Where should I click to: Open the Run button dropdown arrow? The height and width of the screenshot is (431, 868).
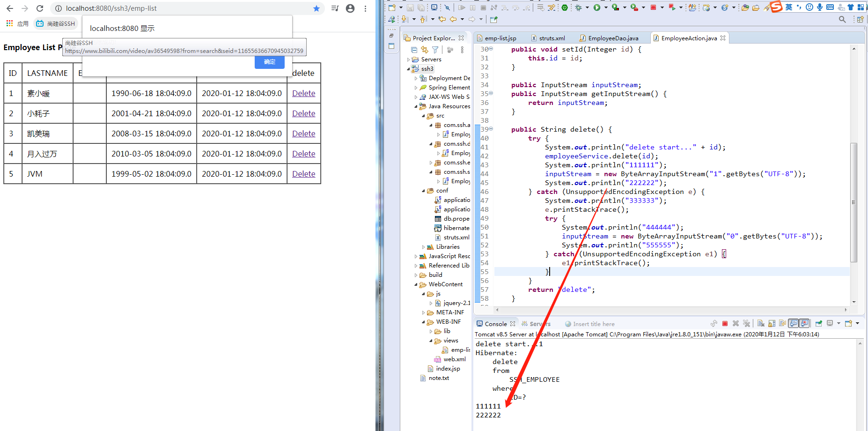coord(605,7)
